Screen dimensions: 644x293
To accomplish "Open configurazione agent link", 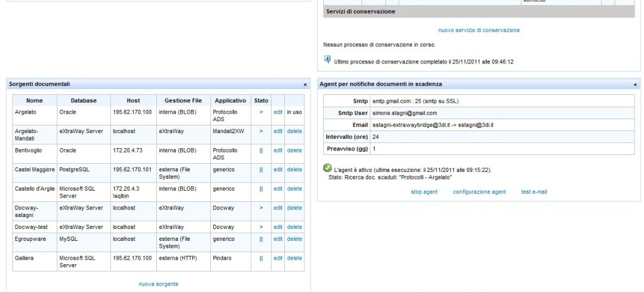I will [x=480, y=191].
